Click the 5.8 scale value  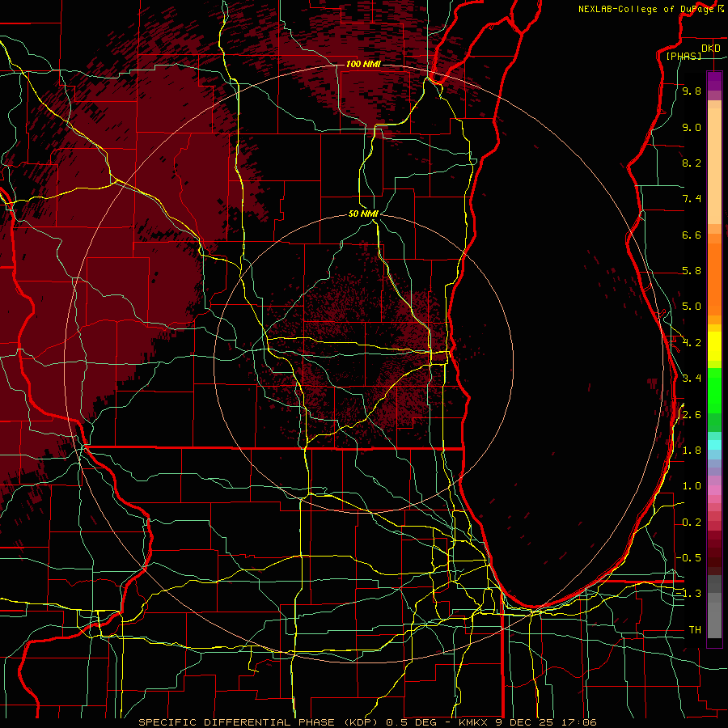692,271
